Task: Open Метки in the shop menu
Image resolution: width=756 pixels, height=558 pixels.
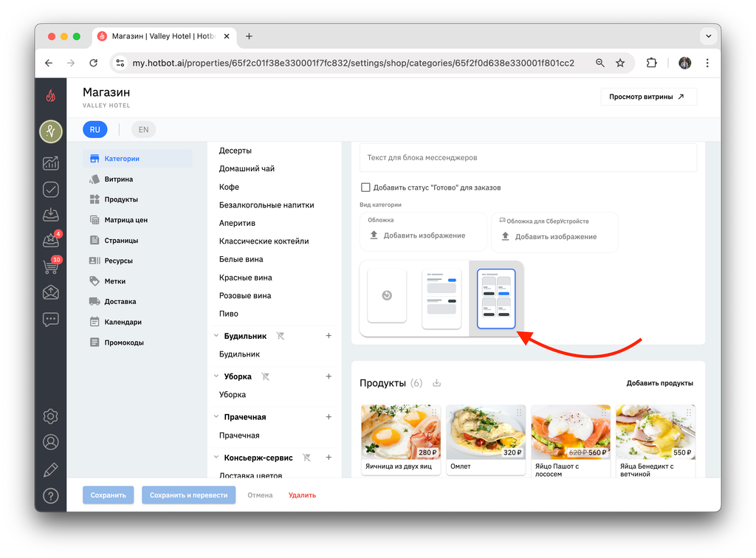Action: point(137,281)
